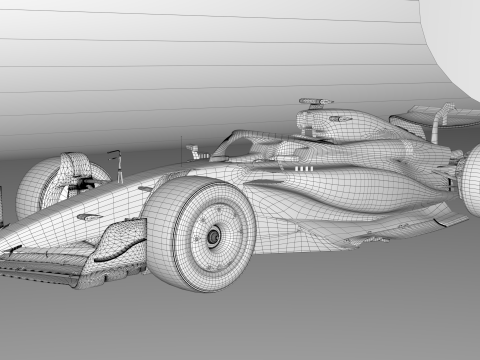This screenshot has width=480, height=360.
Task: Select the front right tire mesh
Action: [x=200, y=235]
